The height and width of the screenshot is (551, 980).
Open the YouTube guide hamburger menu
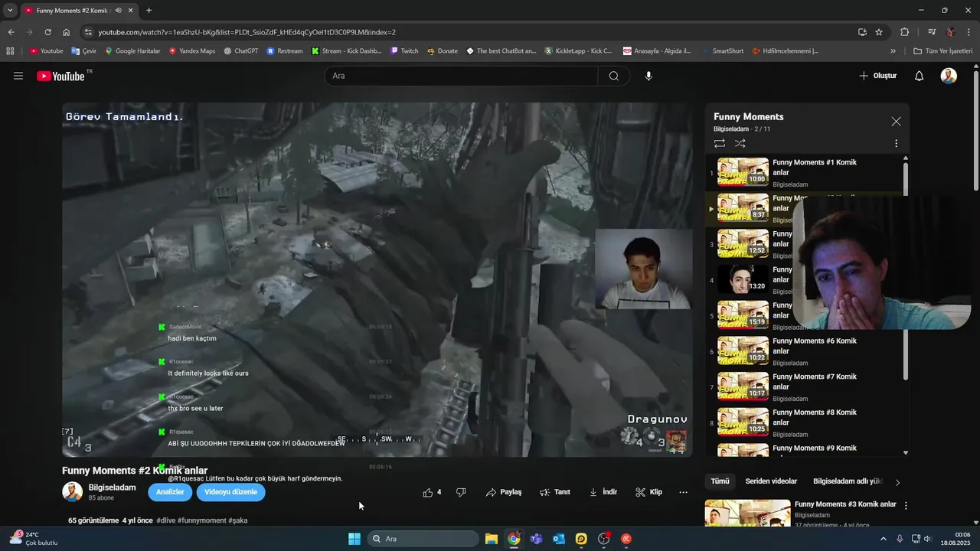[18, 76]
